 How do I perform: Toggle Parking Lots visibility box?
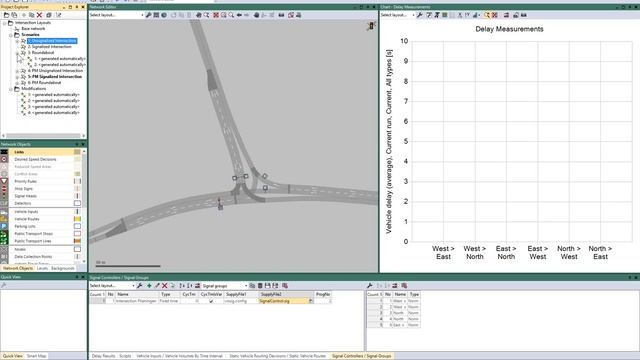click(77, 226)
